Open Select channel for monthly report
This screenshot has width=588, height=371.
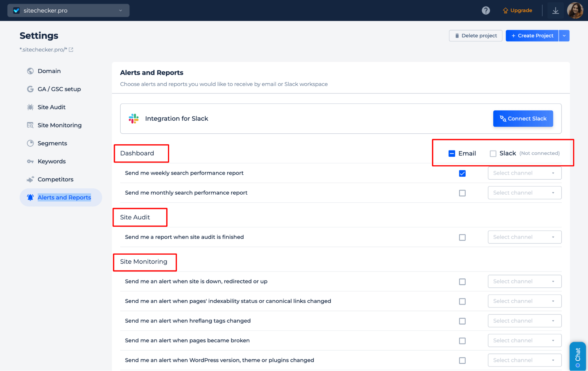coord(524,193)
